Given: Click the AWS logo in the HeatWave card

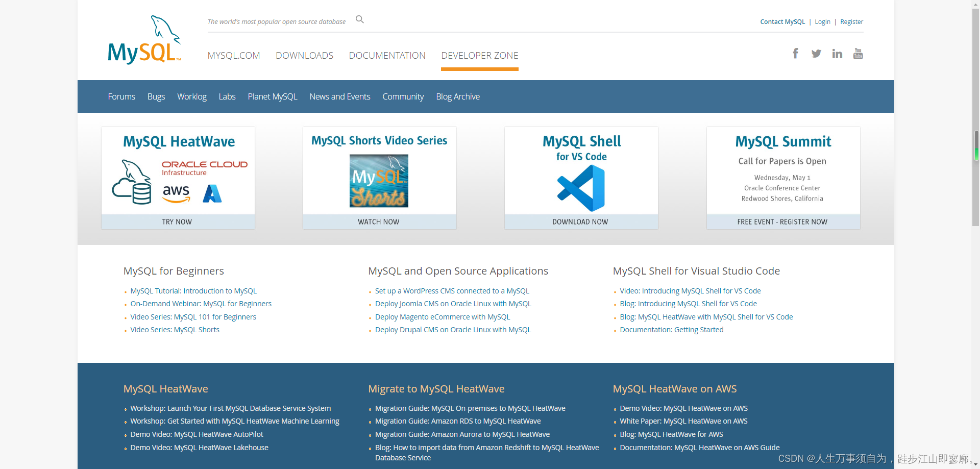Looking at the screenshot, I should 176,193.
